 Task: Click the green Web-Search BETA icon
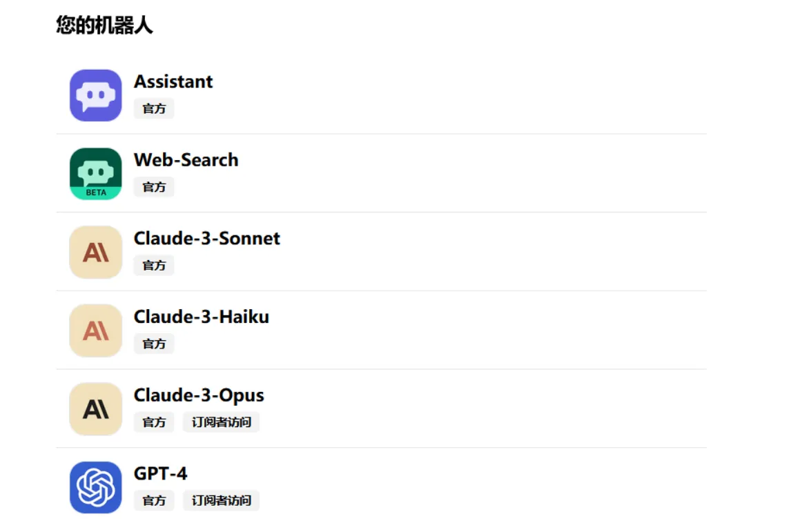(x=96, y=174)
